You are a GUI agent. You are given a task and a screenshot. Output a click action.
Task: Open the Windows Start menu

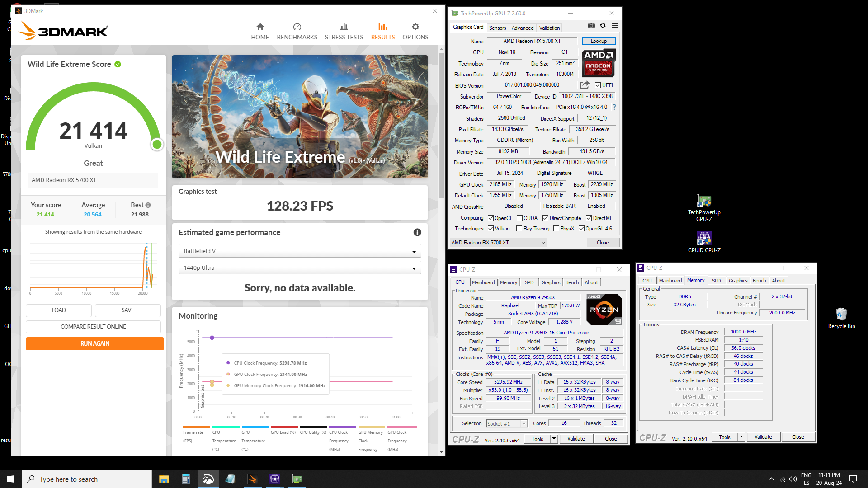pyautogui.click(x=11, y=479)
